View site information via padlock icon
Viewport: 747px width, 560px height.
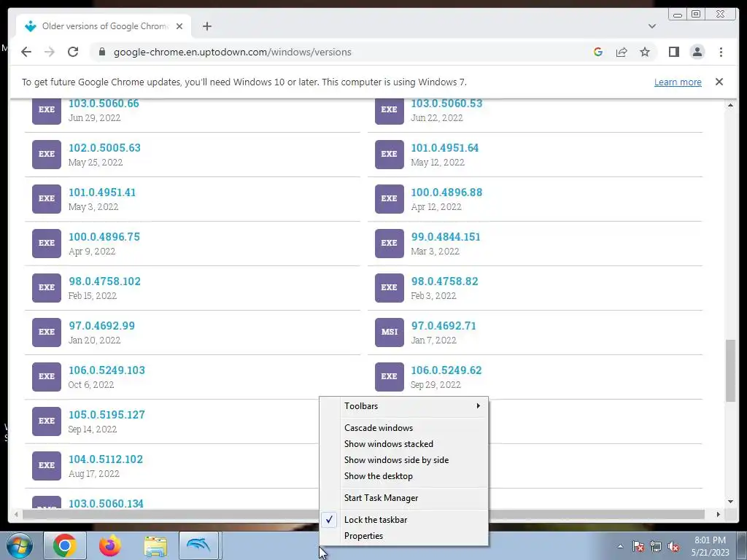[x=101, y=52]
